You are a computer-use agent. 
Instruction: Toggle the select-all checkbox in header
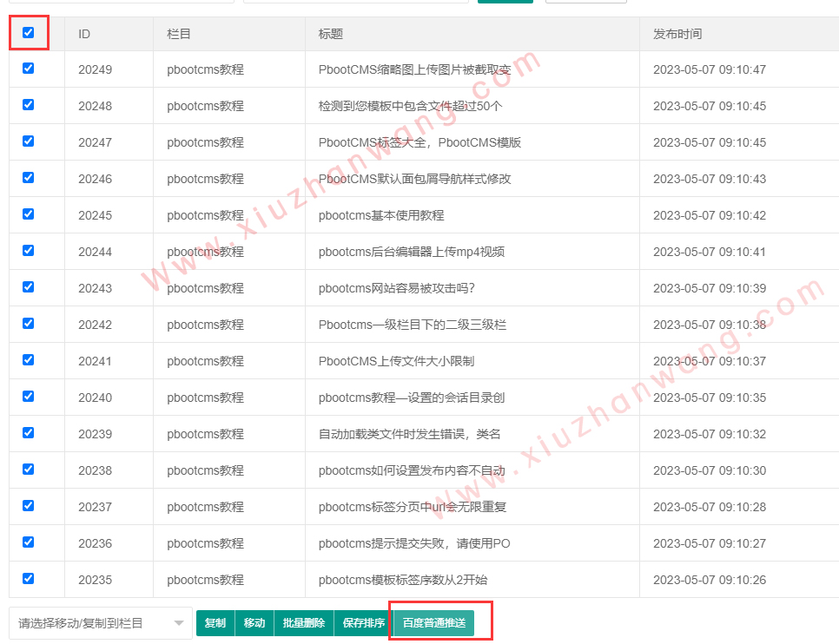pos(28,33)
